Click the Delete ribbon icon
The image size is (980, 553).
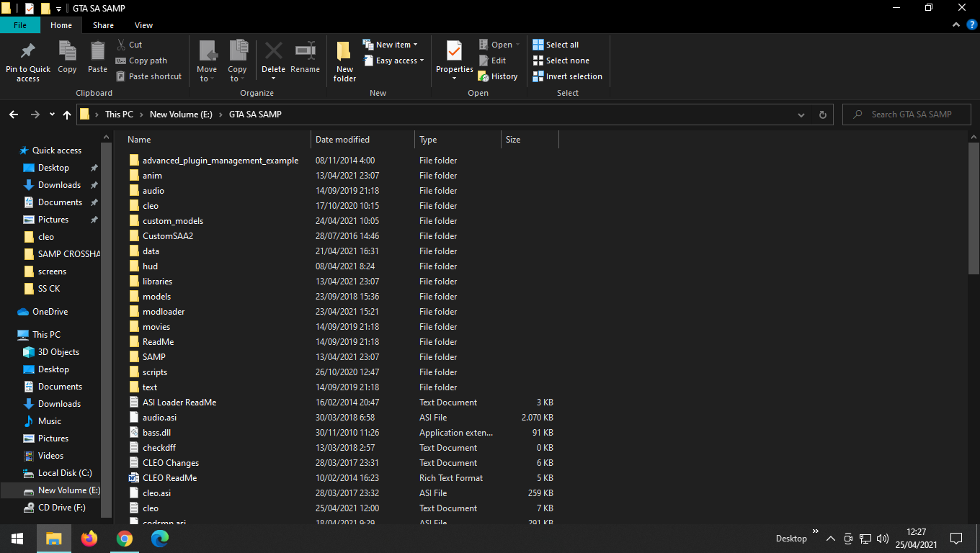coord(273,60)
